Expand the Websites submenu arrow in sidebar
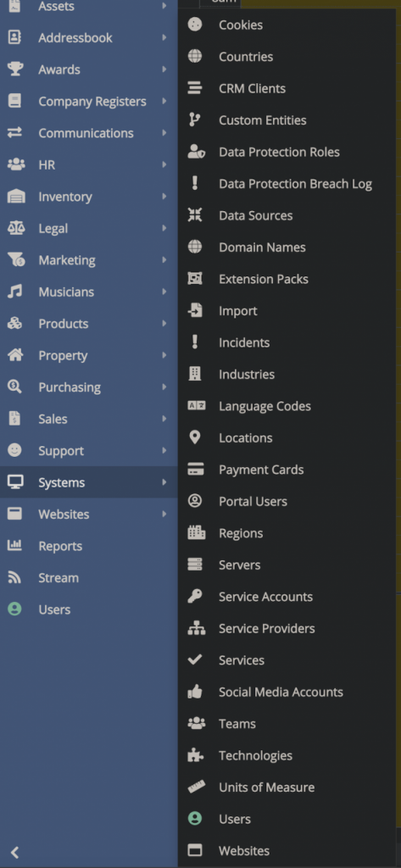The width and height of the screenshot is (401, 868). (x=164, y=514)
